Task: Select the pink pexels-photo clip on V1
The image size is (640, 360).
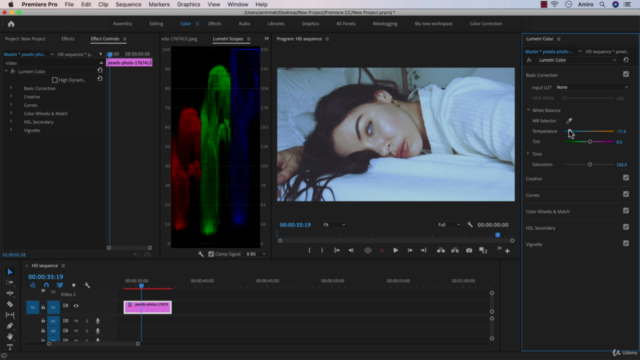Action: point(147,307)
